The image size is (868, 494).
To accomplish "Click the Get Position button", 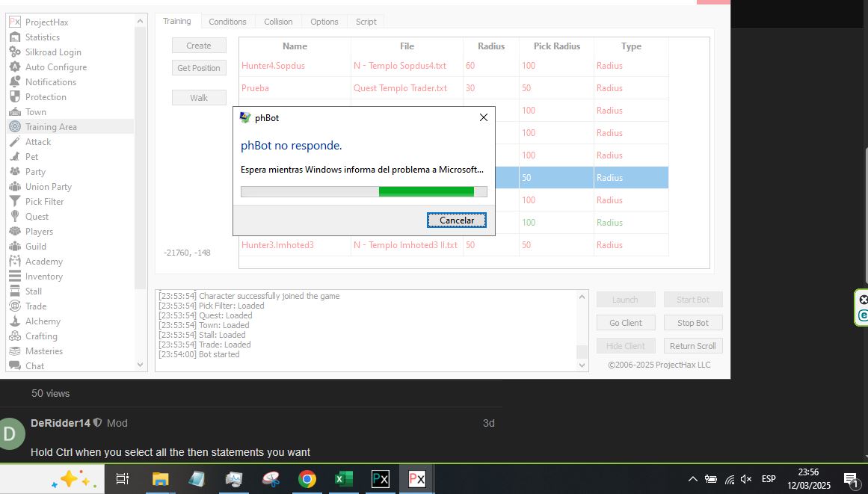I will pos(199,68).
